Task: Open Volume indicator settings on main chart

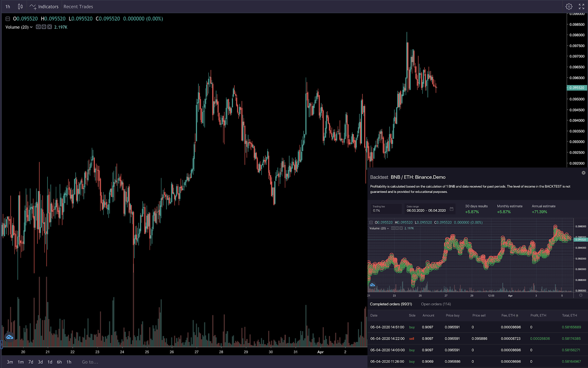Action: coord(44,27)
